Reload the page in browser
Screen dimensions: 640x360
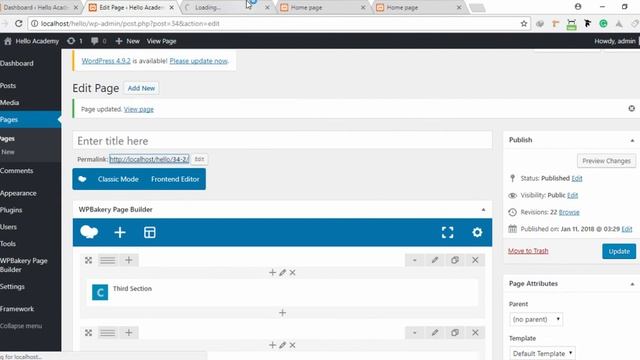[x=18, y=24]
